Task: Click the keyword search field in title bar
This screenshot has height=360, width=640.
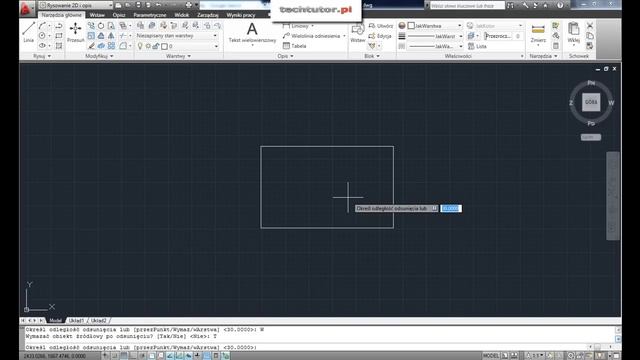Action: (x=467, y=5)
